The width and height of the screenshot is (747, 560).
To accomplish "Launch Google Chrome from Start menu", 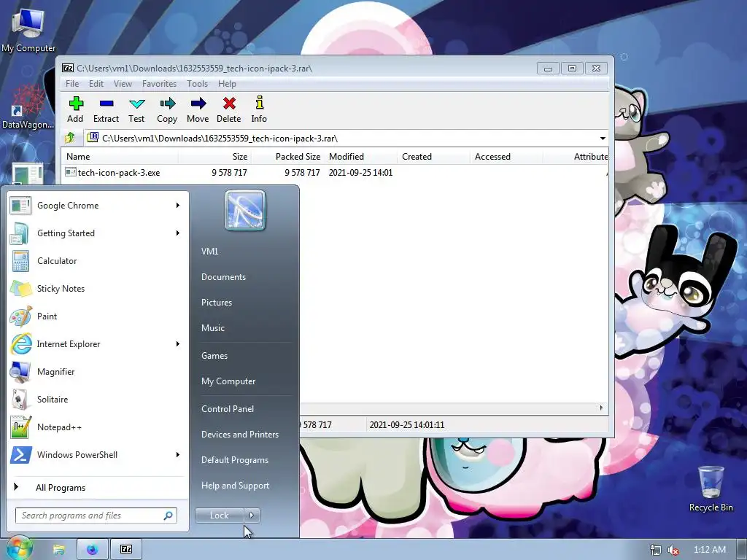I will [98, 206].
